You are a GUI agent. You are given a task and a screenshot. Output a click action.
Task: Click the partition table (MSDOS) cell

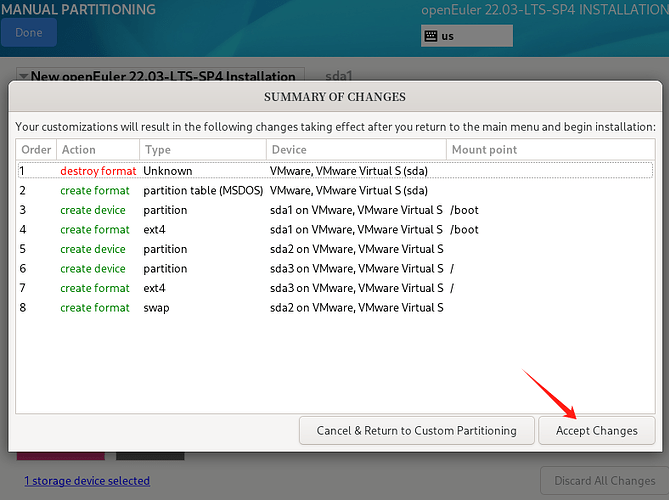[203, 190]
